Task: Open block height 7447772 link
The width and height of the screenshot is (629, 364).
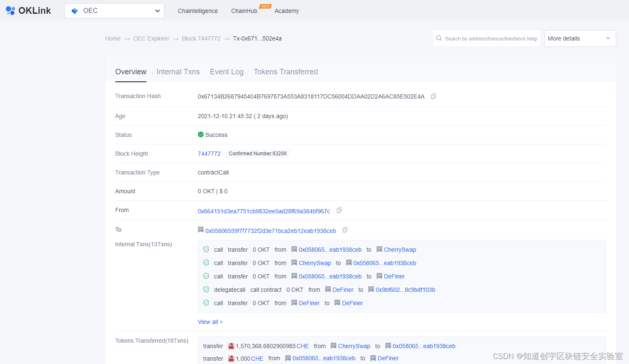Action: point(209,154)
